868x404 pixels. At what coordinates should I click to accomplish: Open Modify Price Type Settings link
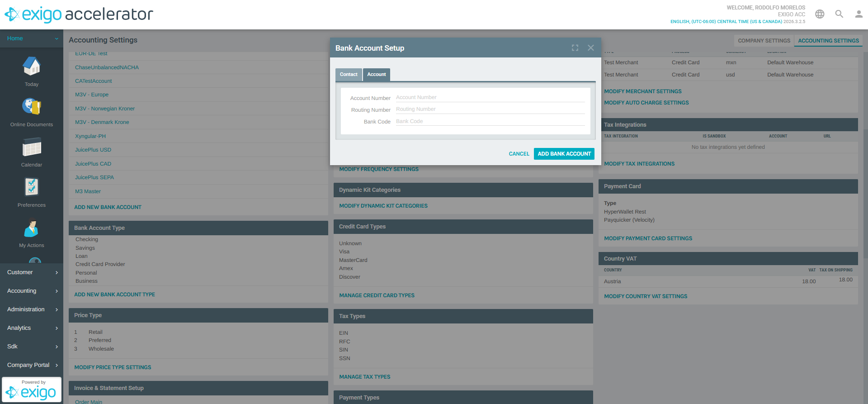113,367
